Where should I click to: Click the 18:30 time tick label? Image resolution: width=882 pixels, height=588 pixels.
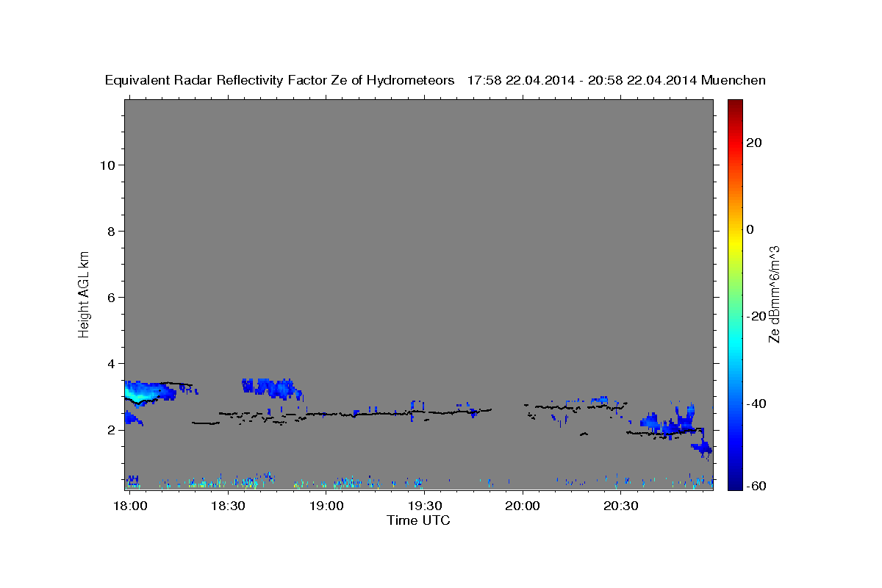pyautogui.click(x=228, y=506)
